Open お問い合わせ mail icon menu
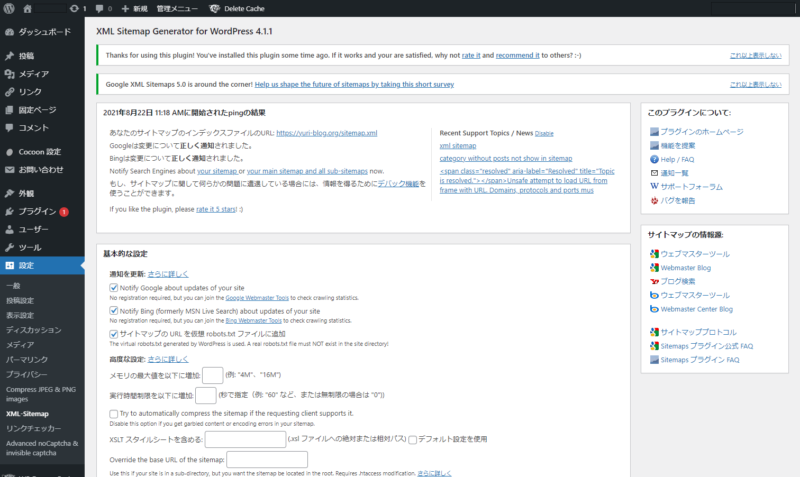800x477 pixels. (x=9, y=169)
